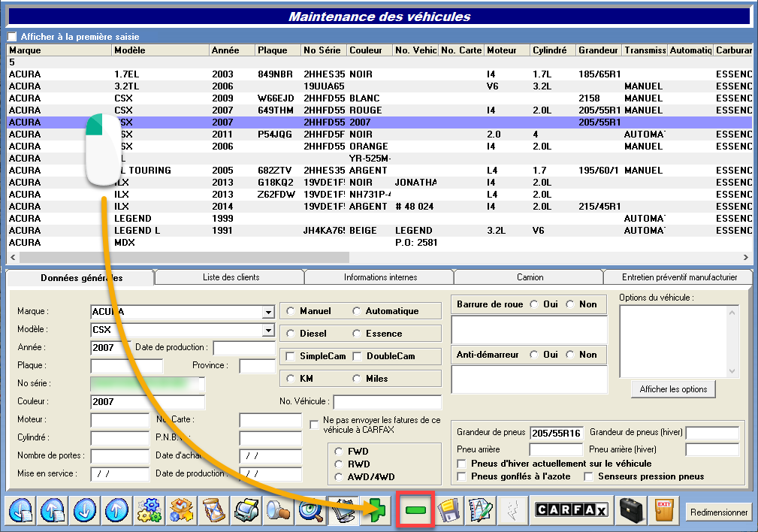Image resolution: width=758 pixels, height=532 pixels.
Task: Select the FWD radio button
Action: tap(338, 452)
